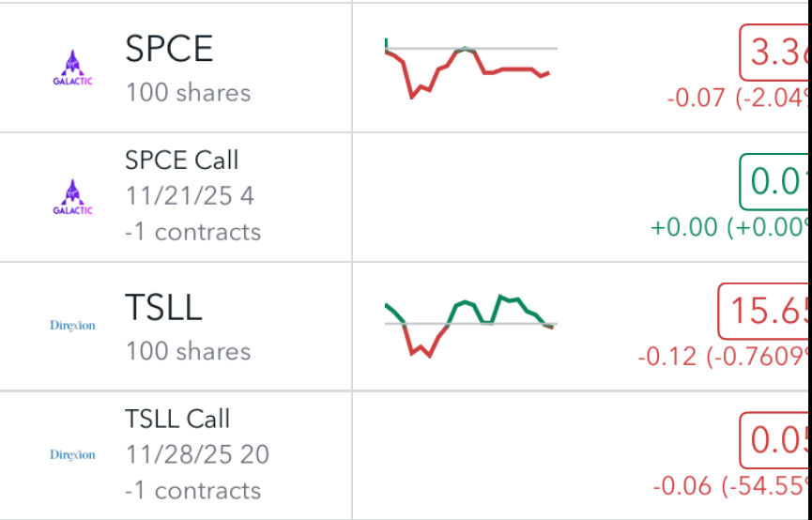Open the SPCE stock ticker

click(169, 50)
